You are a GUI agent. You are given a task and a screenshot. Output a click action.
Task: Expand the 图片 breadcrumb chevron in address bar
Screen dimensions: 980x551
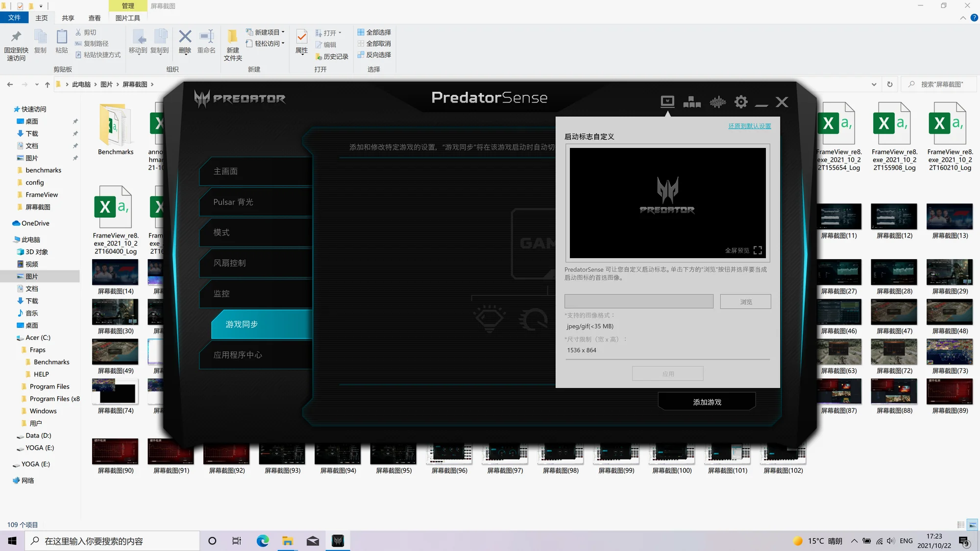pyautogui.click(x=118, y=84)
